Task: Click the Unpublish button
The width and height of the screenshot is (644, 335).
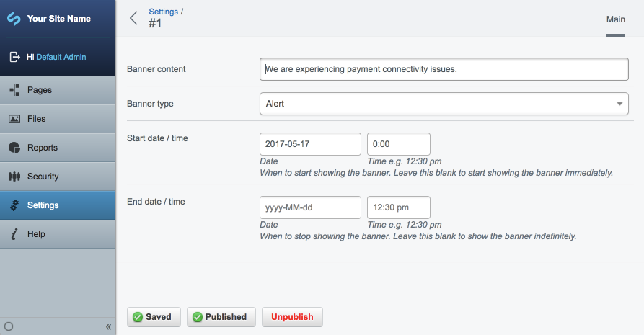Action: 292,317
